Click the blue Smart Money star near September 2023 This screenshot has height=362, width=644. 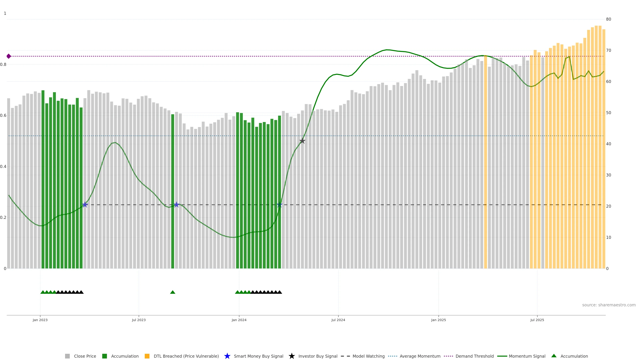coord(176,205)
